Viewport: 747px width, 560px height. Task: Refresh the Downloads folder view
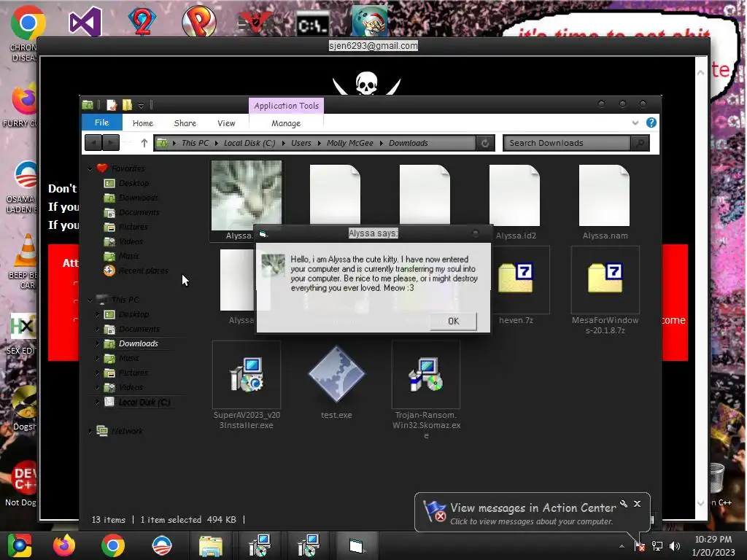tap(485, 143)
